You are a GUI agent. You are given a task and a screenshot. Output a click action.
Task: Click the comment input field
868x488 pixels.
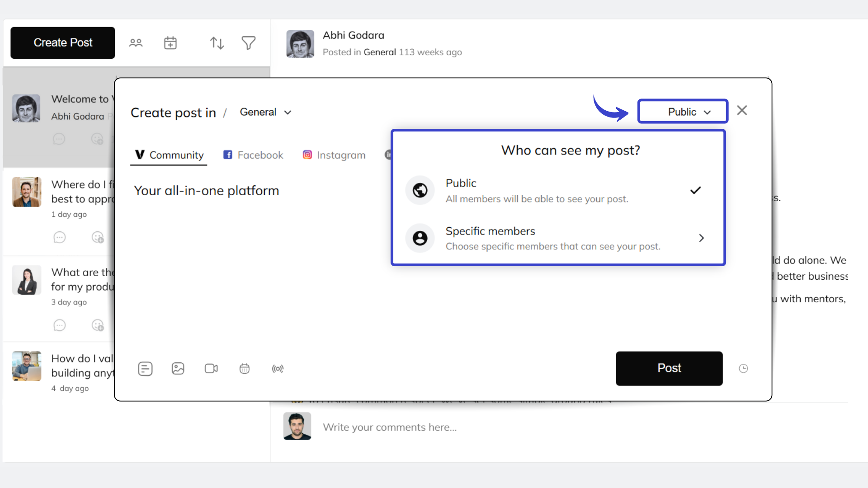coord(452,427)
